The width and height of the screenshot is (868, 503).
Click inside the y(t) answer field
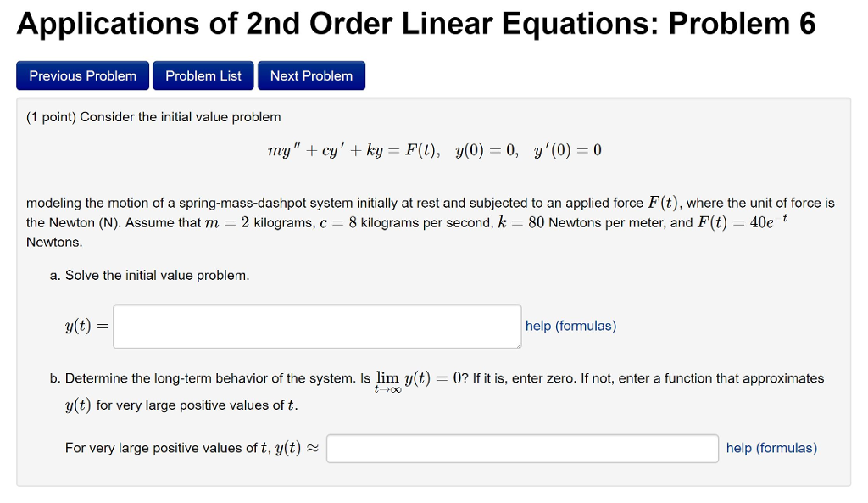point(316,326)
